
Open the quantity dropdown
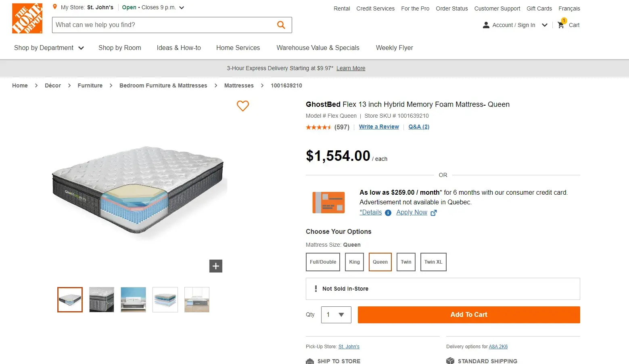(336, 315)
